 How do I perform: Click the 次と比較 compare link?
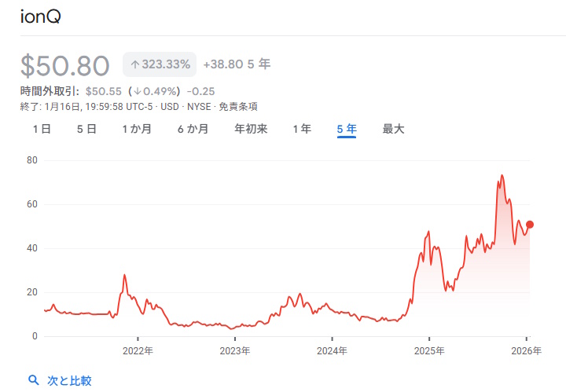(x=69, y=380)
